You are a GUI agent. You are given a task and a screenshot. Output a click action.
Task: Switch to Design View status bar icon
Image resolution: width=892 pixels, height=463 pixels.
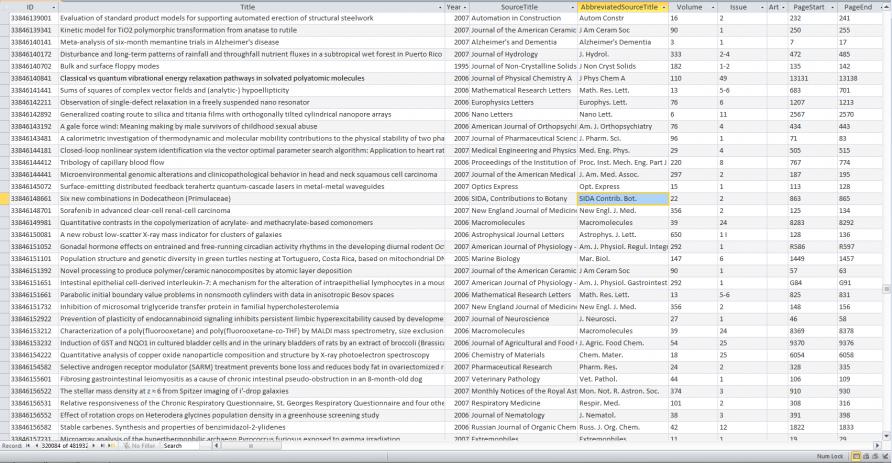[885, 456]
